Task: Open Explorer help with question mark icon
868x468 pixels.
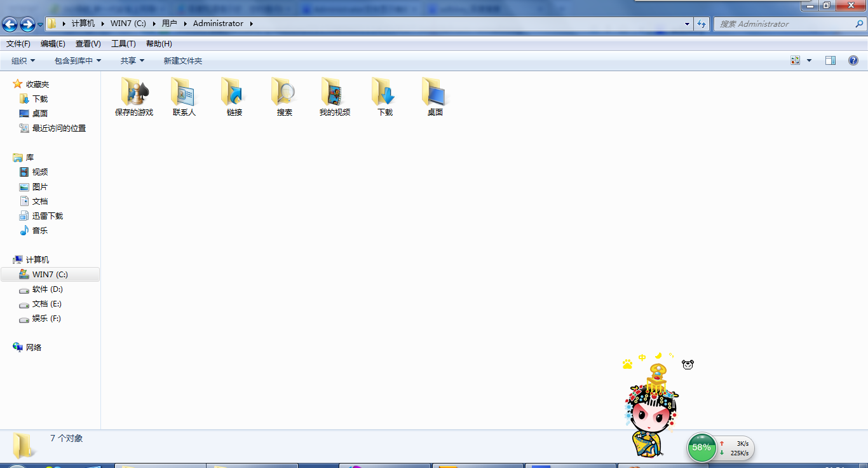Action: [853, 60]
